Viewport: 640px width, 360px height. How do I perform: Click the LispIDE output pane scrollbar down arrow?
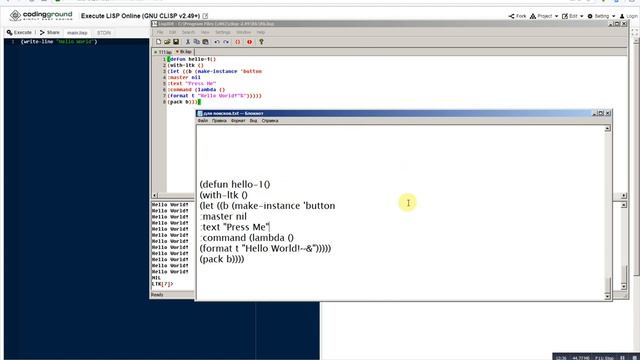(624, 287)
